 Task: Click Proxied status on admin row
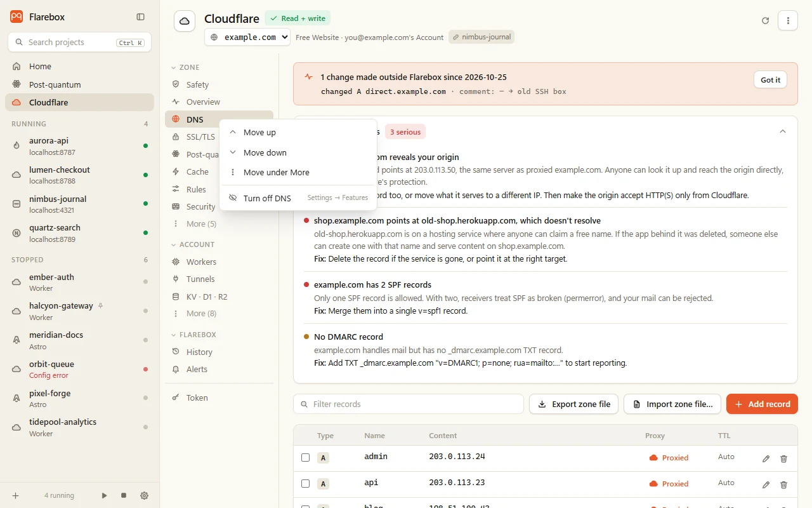[669, 458]
